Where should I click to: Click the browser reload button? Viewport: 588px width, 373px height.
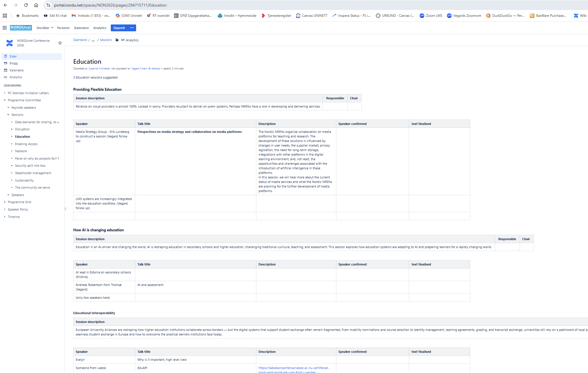click(x=26, y=5)
